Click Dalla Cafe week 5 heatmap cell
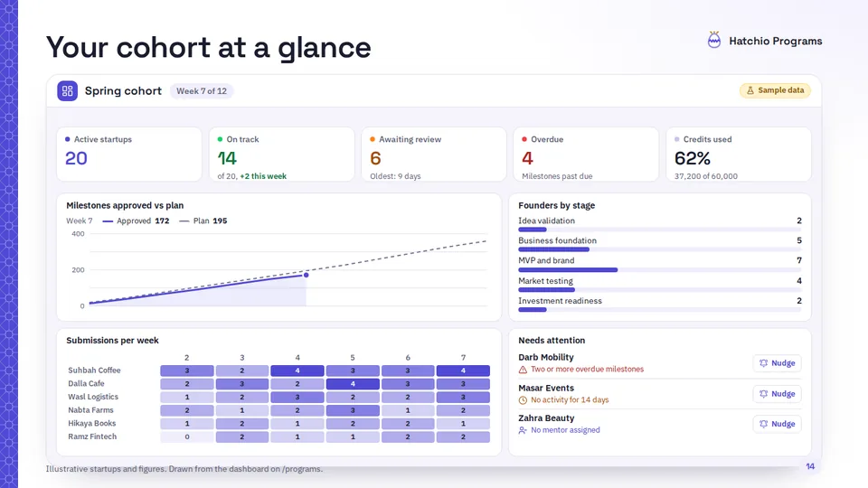 tap(353, 383)
